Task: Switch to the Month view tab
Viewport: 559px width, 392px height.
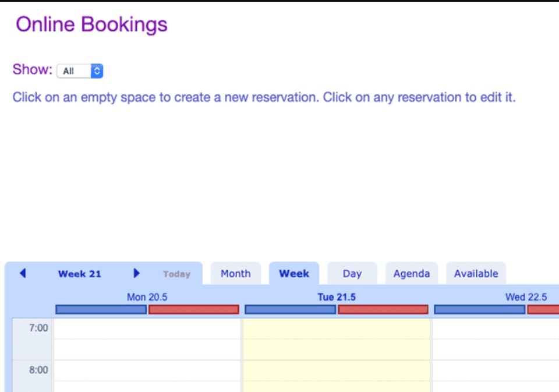Action: 234,273
